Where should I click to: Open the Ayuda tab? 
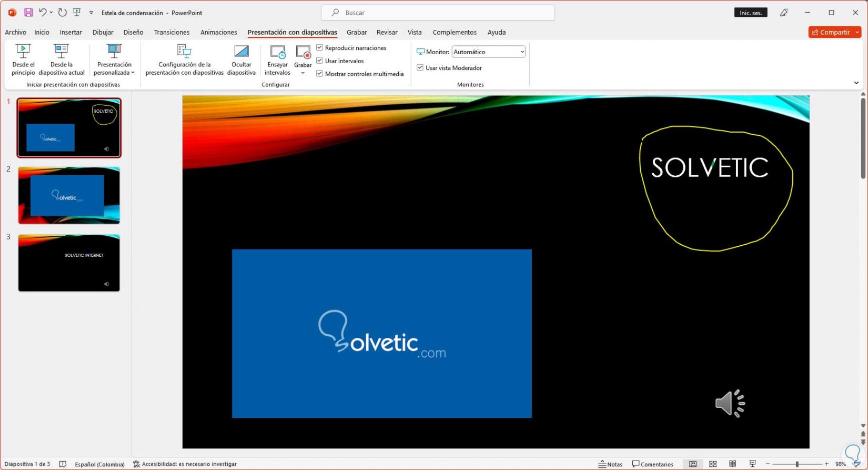click(x=497, y=32)
